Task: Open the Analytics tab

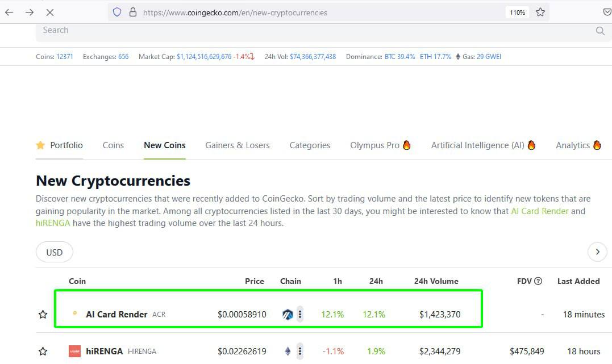Action: [578, 145]
